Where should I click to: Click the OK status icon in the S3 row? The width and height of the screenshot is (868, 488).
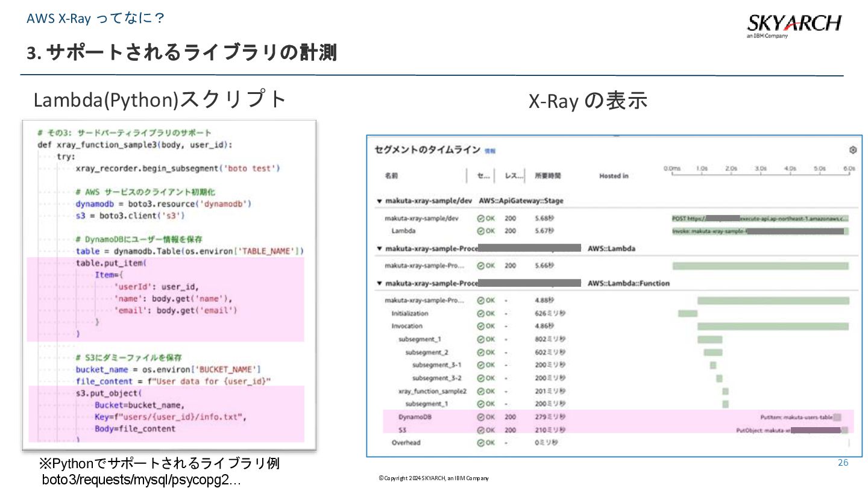click(x=480, y=430)
